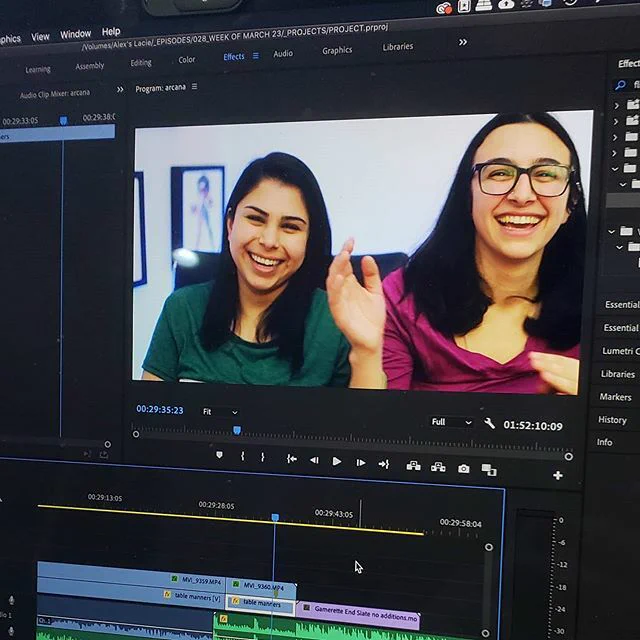Collapse the V folder in Effects panel
Image resolution: width=640 pixels, height=640 pixels.
611,231
